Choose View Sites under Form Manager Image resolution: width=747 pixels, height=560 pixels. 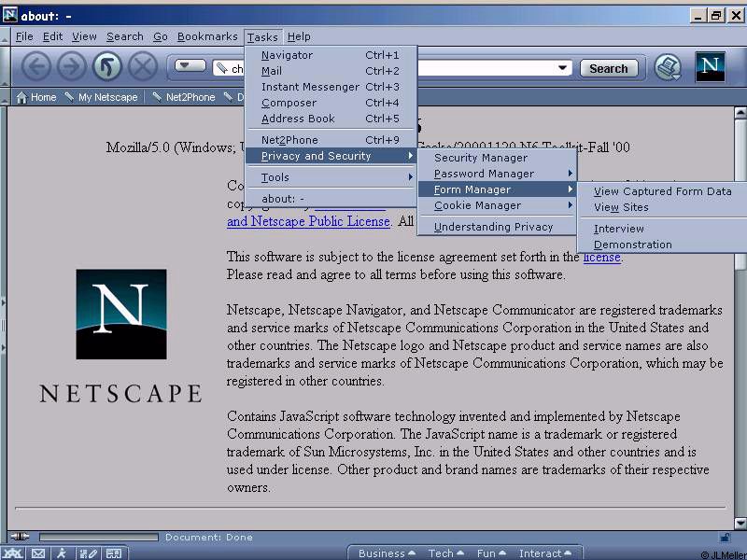662,207
